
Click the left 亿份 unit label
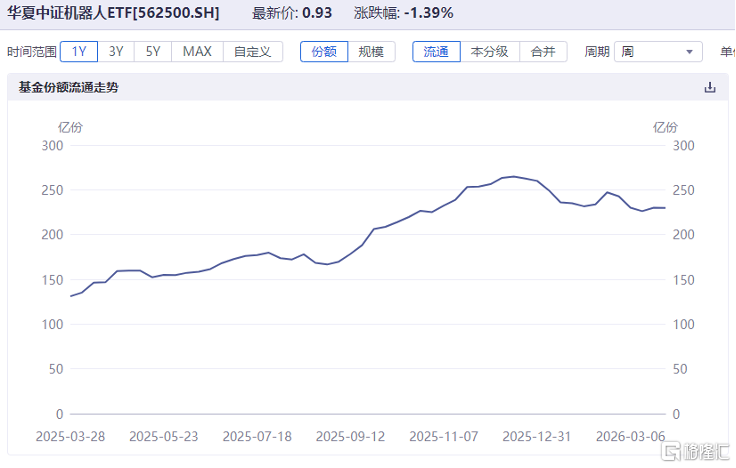70,127
